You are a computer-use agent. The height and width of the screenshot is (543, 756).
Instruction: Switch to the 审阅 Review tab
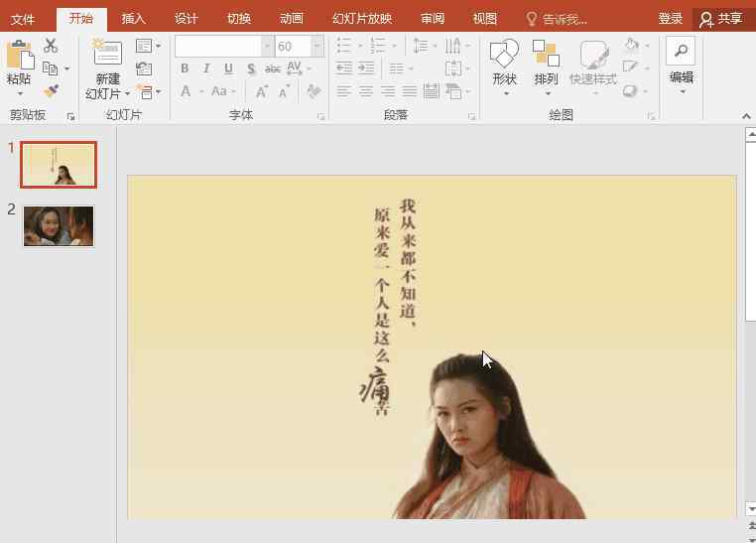[433, 19]
